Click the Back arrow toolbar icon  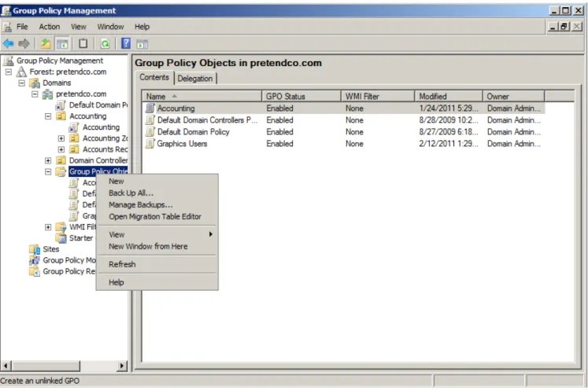tap(8, 44)
